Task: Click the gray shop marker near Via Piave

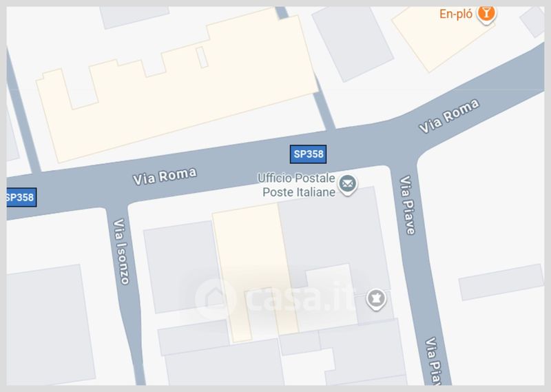Action: pos(376,300)
